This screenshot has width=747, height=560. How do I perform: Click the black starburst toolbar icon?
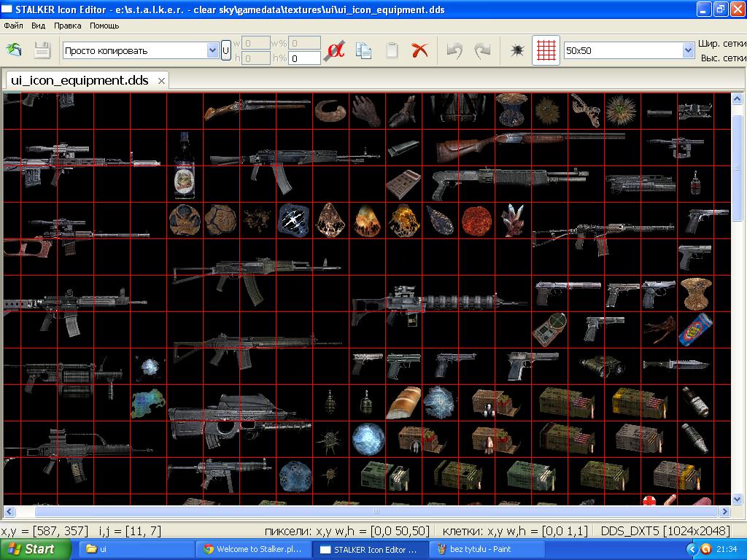[517, 50]
